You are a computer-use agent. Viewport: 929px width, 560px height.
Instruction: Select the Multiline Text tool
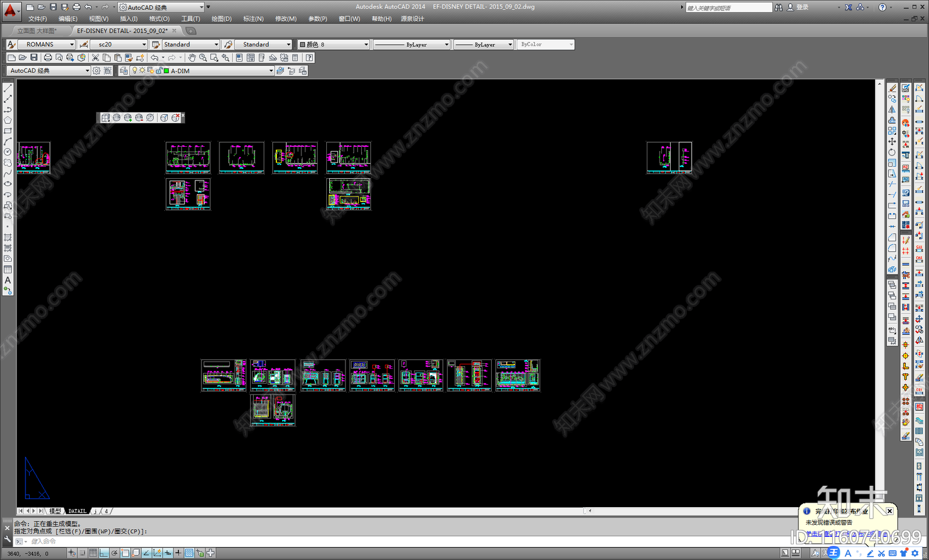pos(8,280)
